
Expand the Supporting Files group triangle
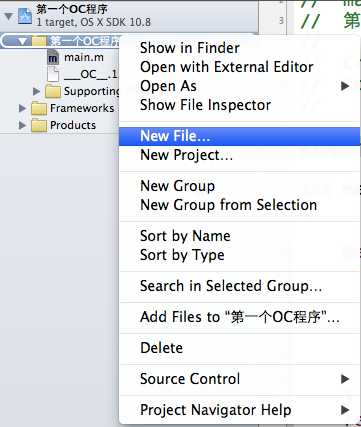point(37,91)
